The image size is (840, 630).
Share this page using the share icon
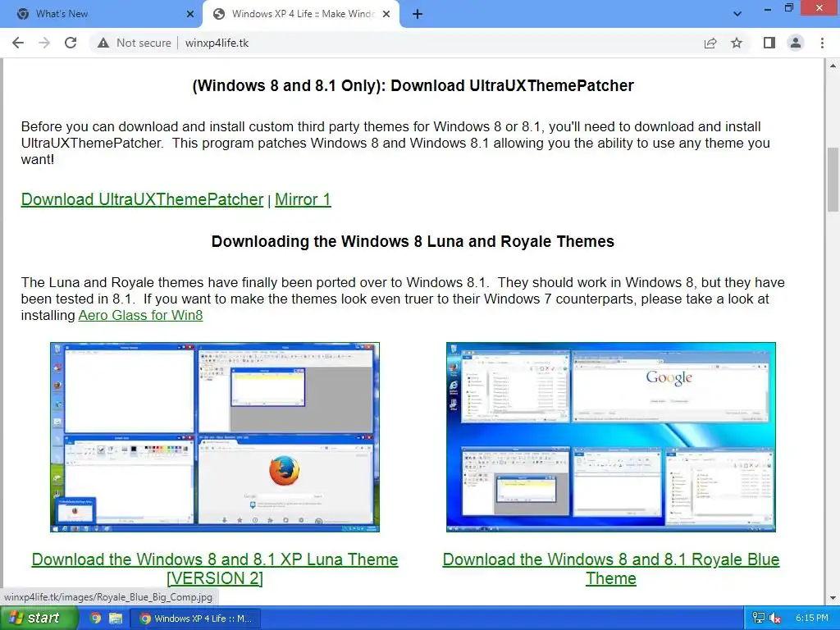(x=710, y=43)
